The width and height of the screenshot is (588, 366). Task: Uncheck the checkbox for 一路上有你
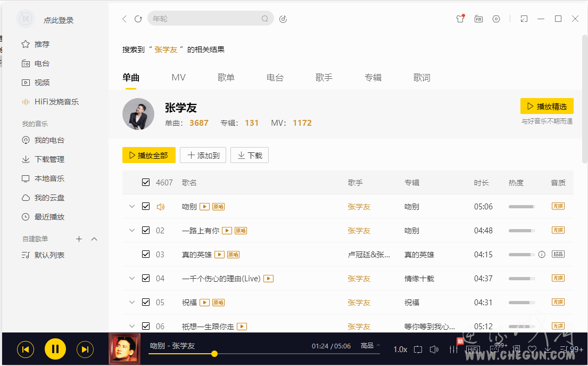click(146, 231)
